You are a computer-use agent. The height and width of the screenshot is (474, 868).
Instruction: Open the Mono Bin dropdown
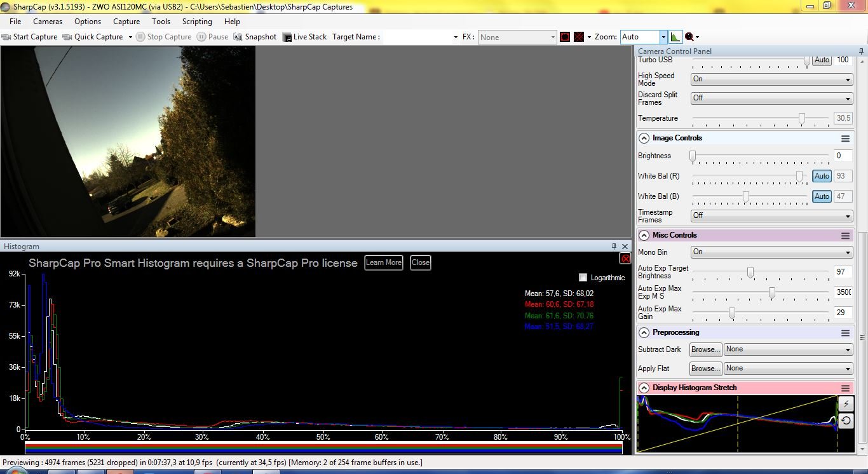coord(771,252)
